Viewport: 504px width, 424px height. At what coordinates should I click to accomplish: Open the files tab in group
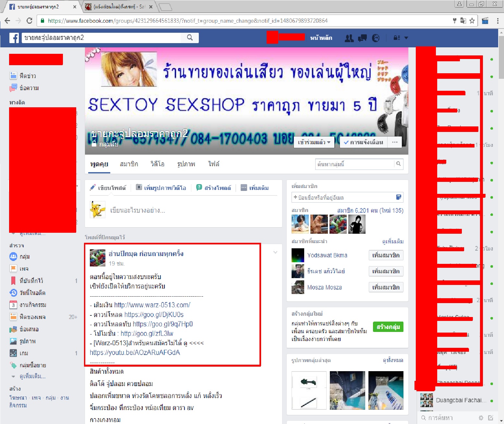pyautogui.click(x=213, y=164)
